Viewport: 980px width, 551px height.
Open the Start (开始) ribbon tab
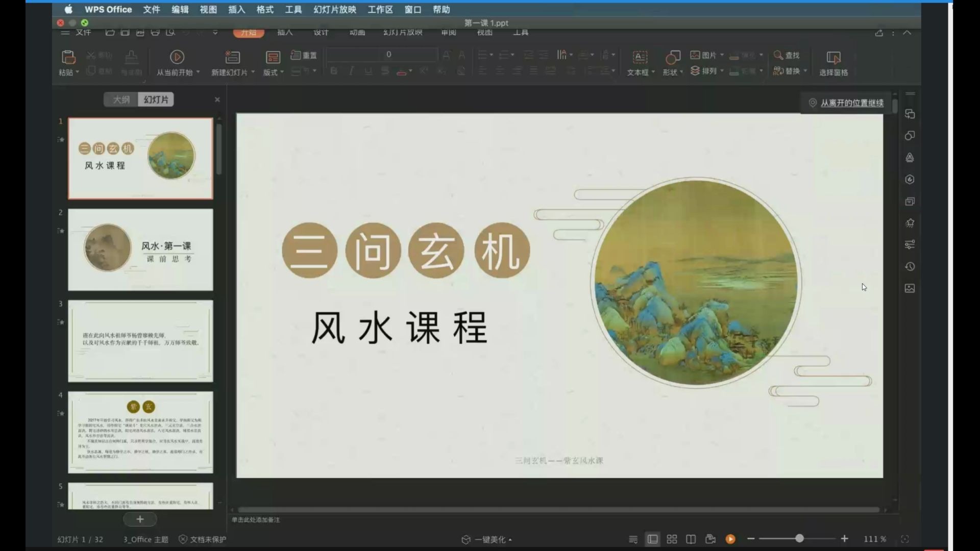(x=249, y=32)
